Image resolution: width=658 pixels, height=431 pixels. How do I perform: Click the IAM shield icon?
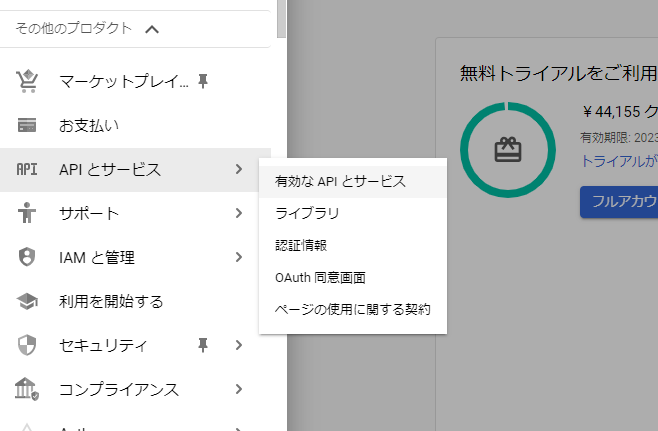27,257
